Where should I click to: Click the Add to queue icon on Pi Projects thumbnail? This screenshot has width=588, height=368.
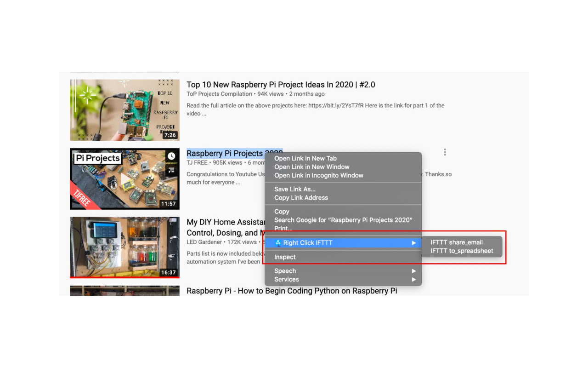[x=171, y=170]
